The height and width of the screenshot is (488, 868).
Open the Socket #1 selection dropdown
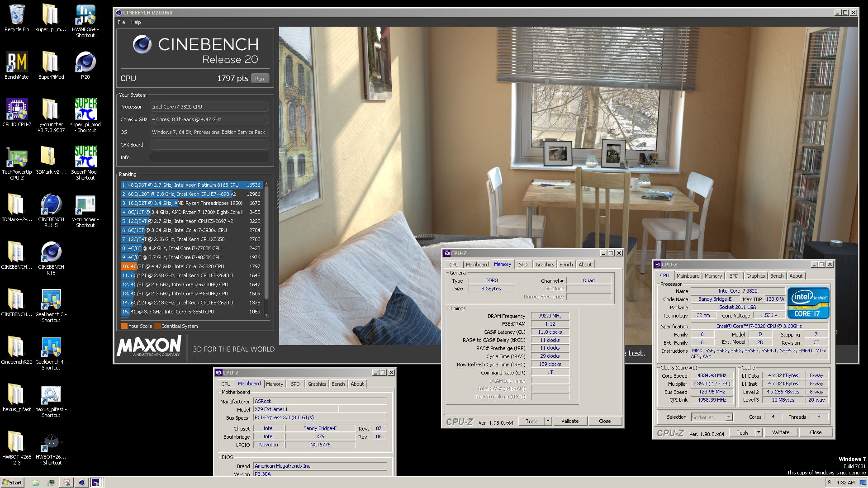click(x=711, y=417)
